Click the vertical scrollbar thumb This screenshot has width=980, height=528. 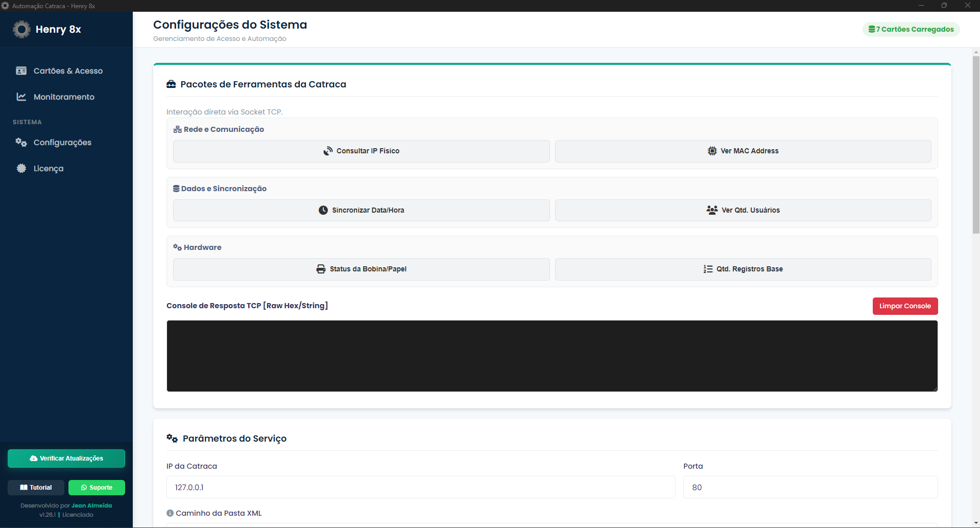976,145
